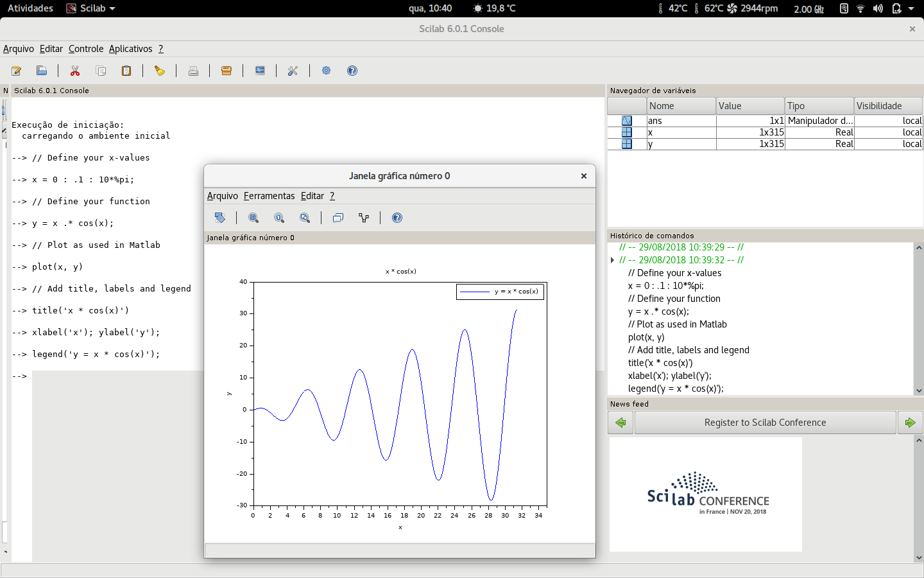This screenshot has width=924, height=578.
Task: Launch SciNotes editor from the console toolbar
Action: [x=17, y=71]
